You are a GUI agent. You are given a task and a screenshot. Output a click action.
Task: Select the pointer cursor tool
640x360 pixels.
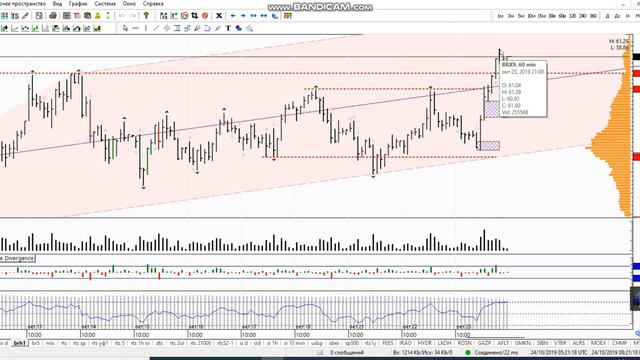coord(125,28)
